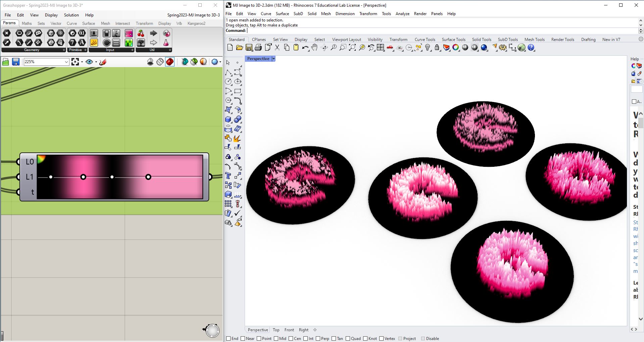Click the Grasshopper cherry icon in Util
The width and height of the screenshot is (644, 342).
point(141,33)
